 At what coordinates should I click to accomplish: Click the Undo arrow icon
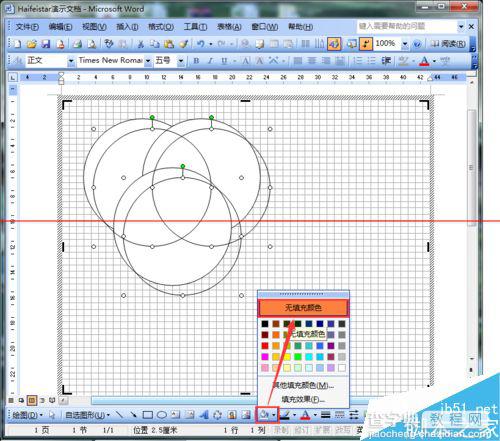(x=200, y=44)
